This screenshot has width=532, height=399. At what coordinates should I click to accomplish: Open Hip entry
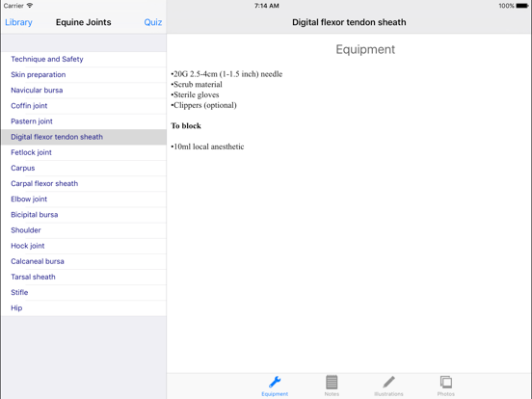pyautogui.click(x=84, y=308)
